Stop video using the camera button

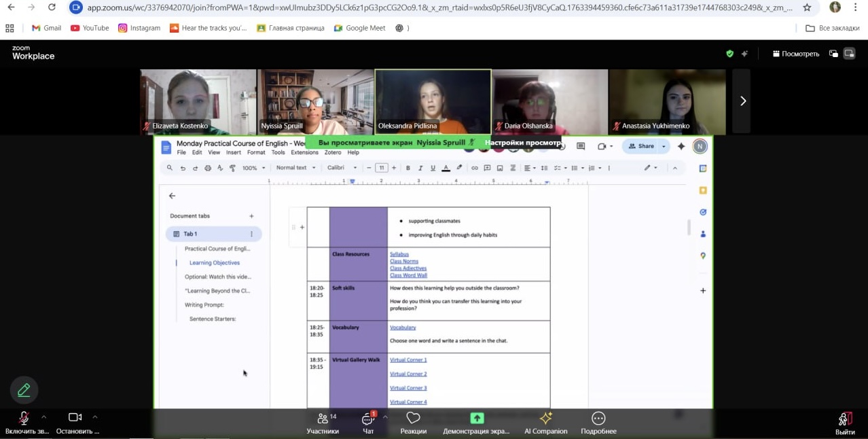tap(75, 418)
